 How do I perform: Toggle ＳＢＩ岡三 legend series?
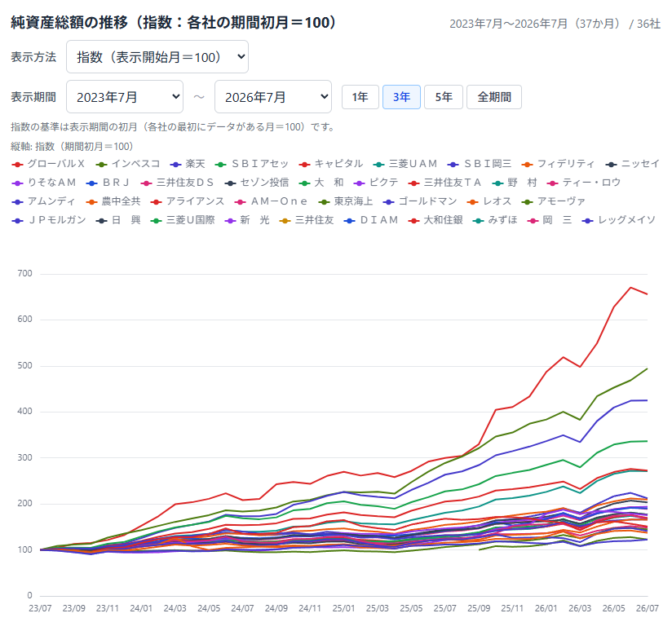pos(480,164)
